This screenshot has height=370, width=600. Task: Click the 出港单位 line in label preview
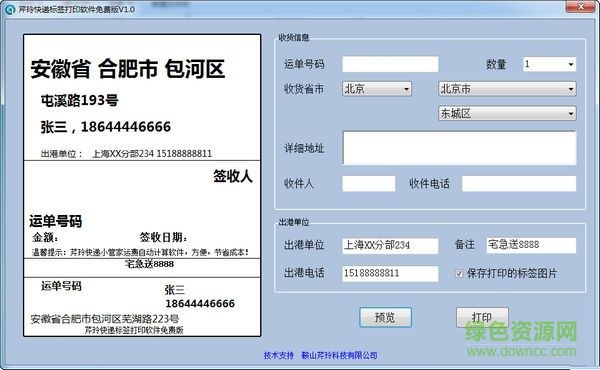point(126,154)
